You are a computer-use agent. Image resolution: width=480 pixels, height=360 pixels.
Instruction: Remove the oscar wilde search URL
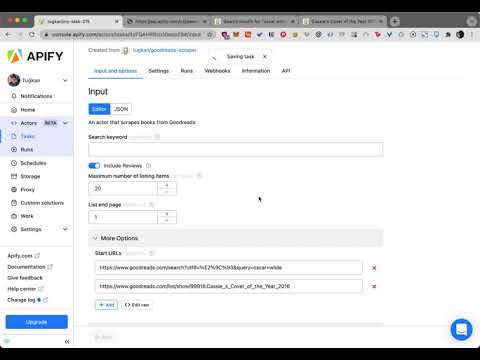pos(374,268)
